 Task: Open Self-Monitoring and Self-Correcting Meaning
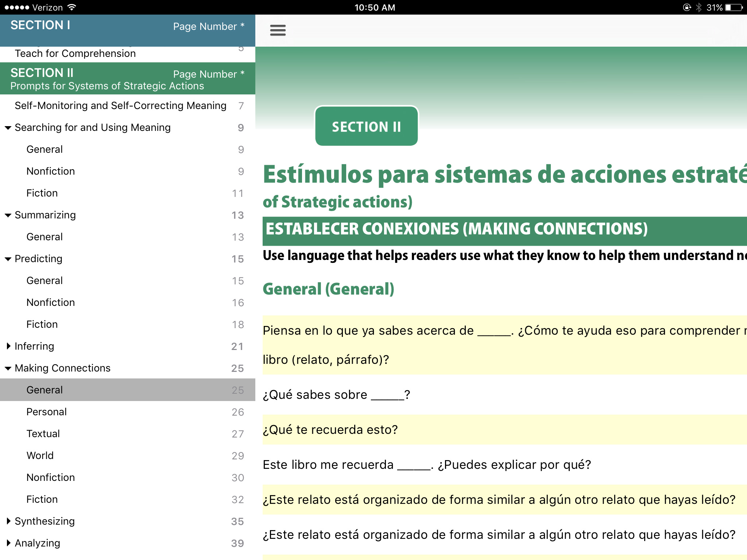coord(120,106)
